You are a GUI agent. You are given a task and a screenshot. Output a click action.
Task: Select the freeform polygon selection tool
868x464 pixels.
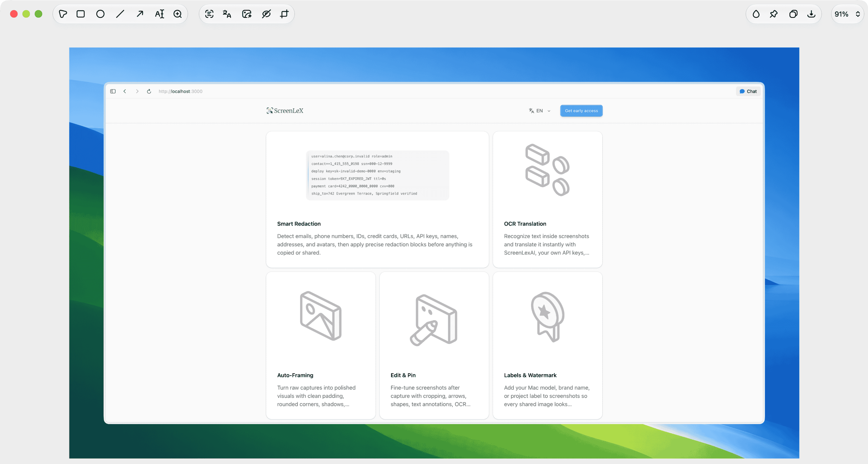pyautogui.click(x=63, y=14)
